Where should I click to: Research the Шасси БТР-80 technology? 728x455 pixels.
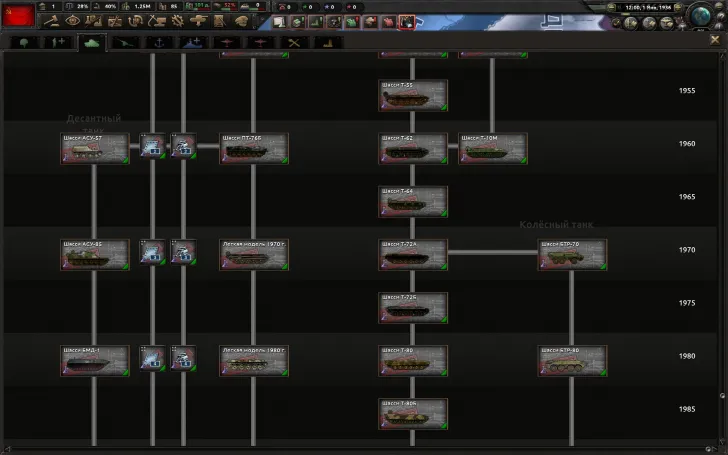point(572,361)
